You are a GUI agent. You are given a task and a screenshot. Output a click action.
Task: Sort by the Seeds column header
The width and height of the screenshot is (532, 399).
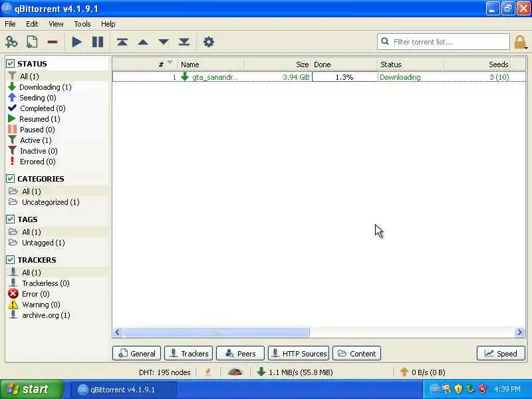tap(477, 64)
